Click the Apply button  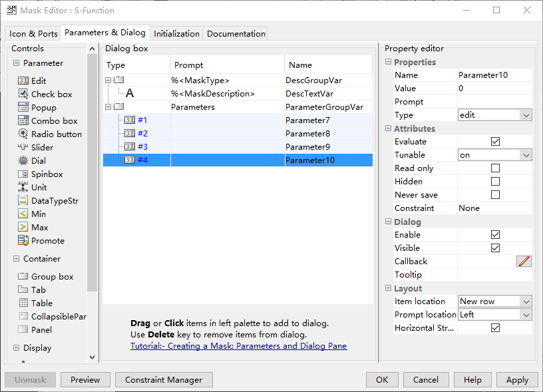pyautogui.click(x=517, y=380)
